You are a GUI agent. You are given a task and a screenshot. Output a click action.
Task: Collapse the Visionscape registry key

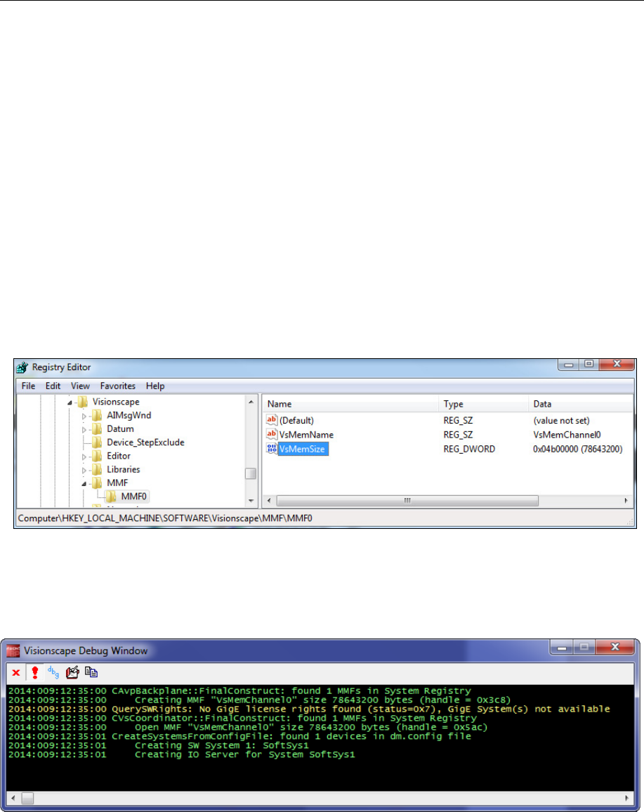[x=70, y=402]
